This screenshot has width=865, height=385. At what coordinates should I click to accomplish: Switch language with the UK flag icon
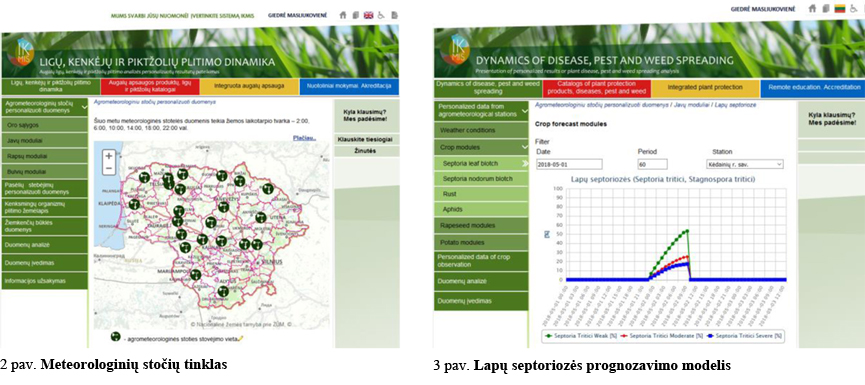point(369,15)
